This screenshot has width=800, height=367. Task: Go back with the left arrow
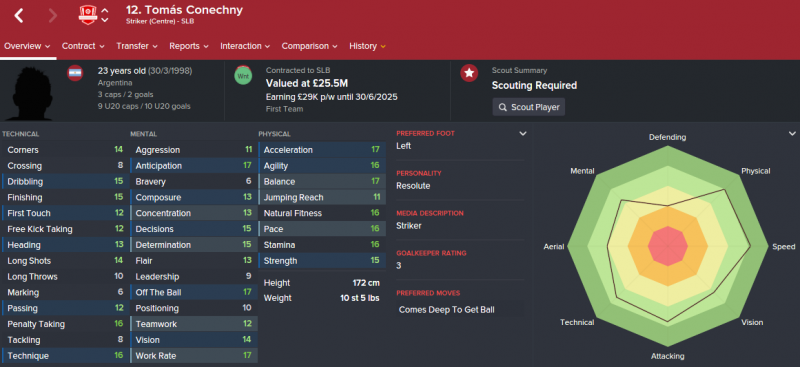[x=19, y=15]
